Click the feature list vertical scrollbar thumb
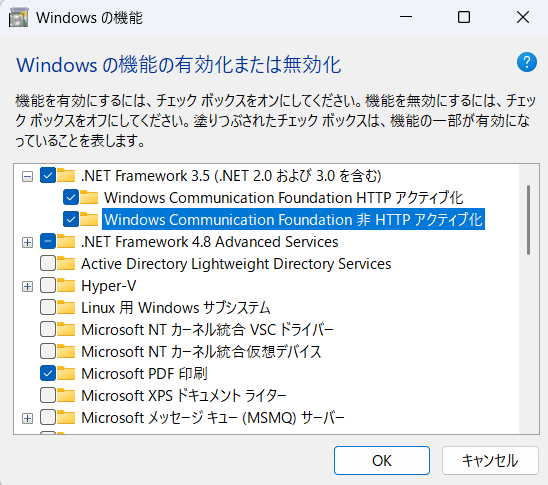548x485 pixels. pos(528,220)
